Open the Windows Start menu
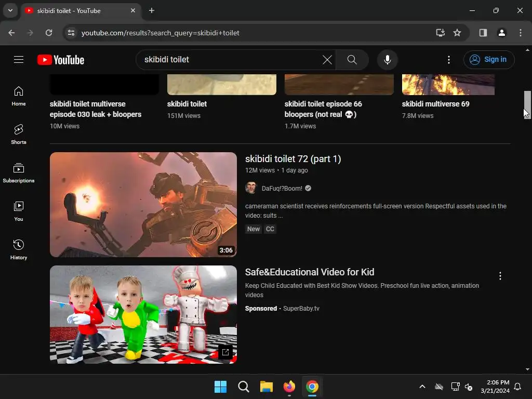Image resolution: width=532 pixels, height=399 pixels. coord(220,387)
